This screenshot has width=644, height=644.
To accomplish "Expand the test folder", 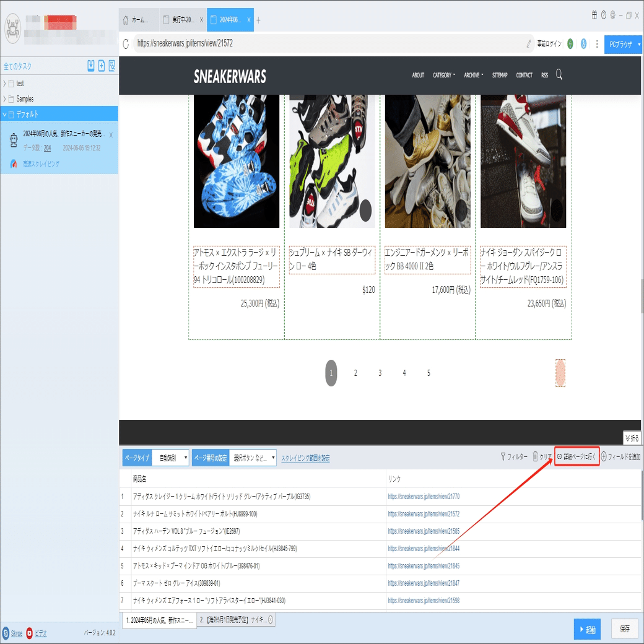I will [x=4, y=84].
